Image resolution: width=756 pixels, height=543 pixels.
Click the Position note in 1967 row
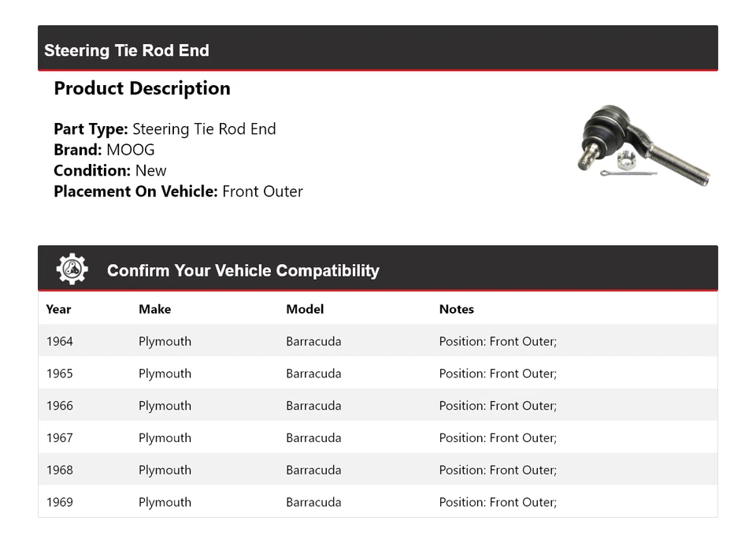click(x=498, y=438)
